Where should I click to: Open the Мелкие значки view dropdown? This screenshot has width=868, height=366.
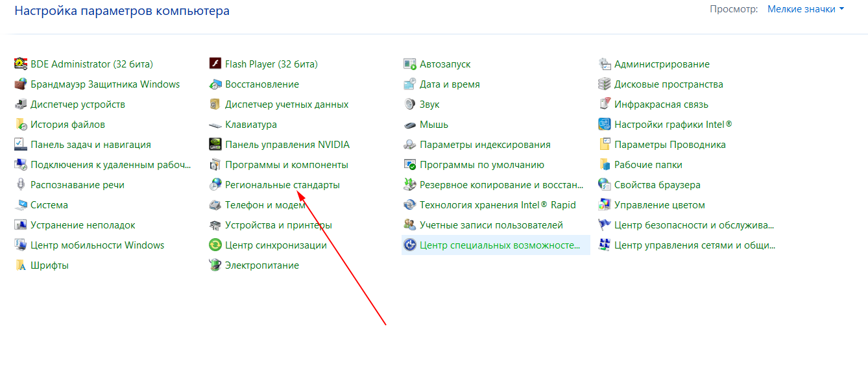(x=806, y=9)
